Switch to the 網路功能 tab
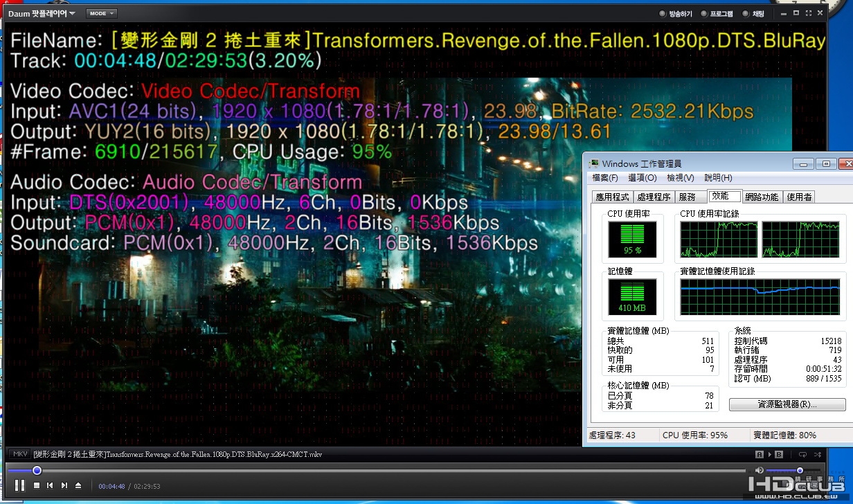 (762, 197)
